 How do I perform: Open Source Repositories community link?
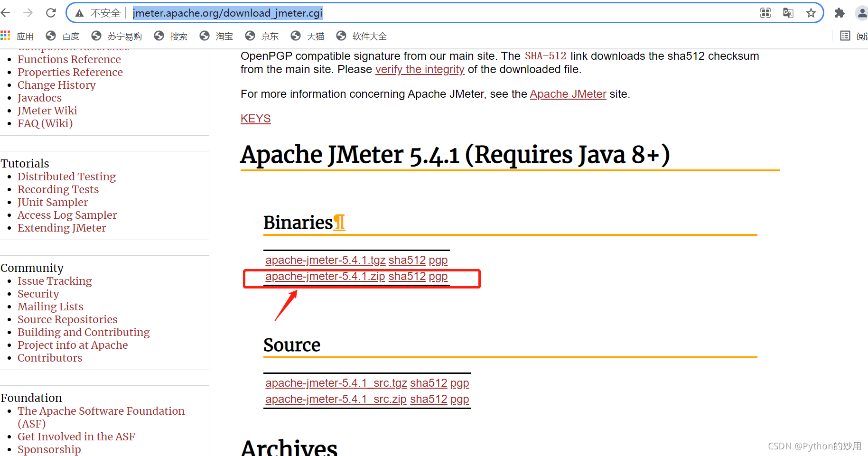coord(67,319)
